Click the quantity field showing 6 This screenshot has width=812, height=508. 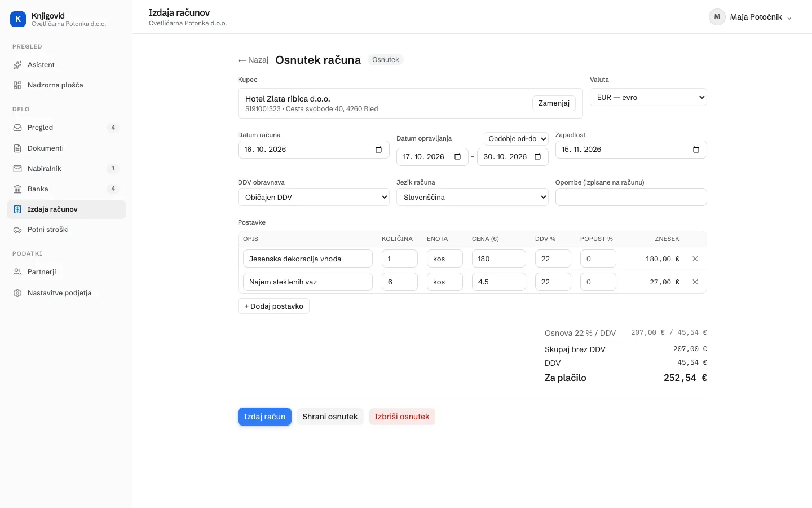[x=400, y=282]
